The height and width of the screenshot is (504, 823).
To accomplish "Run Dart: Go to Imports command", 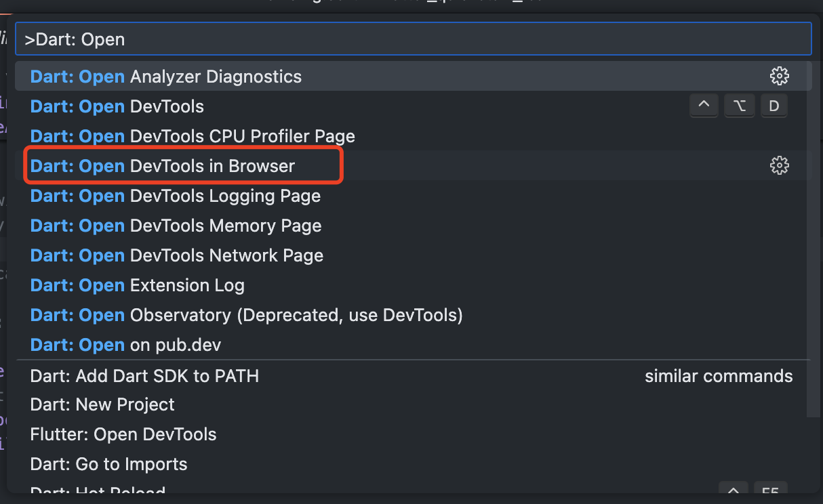I will [x=413, y=464].
